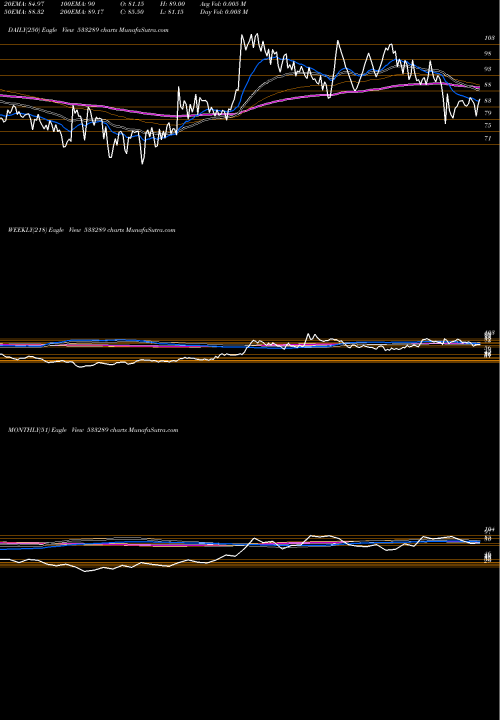500x720 pixels.
Task: Click the 98 price axis label on the daily chart
Action: coord(488,54)
